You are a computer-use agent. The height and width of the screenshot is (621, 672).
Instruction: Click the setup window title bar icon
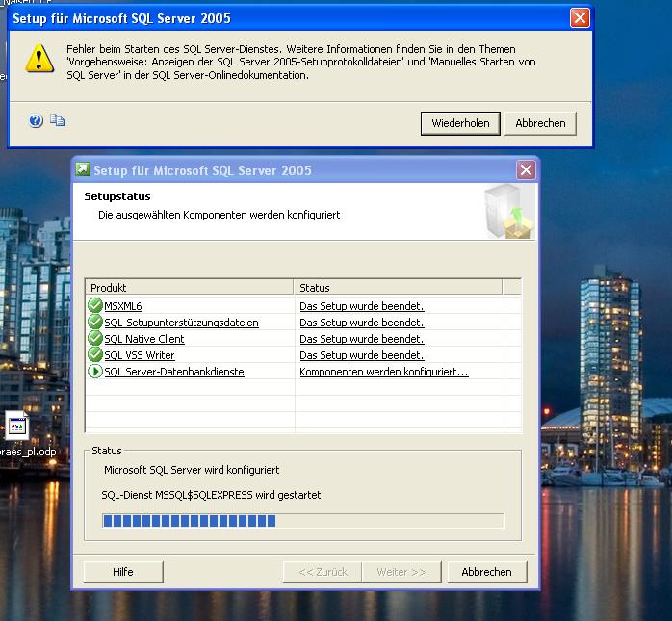pyautogui.click(x=82, y=169)
